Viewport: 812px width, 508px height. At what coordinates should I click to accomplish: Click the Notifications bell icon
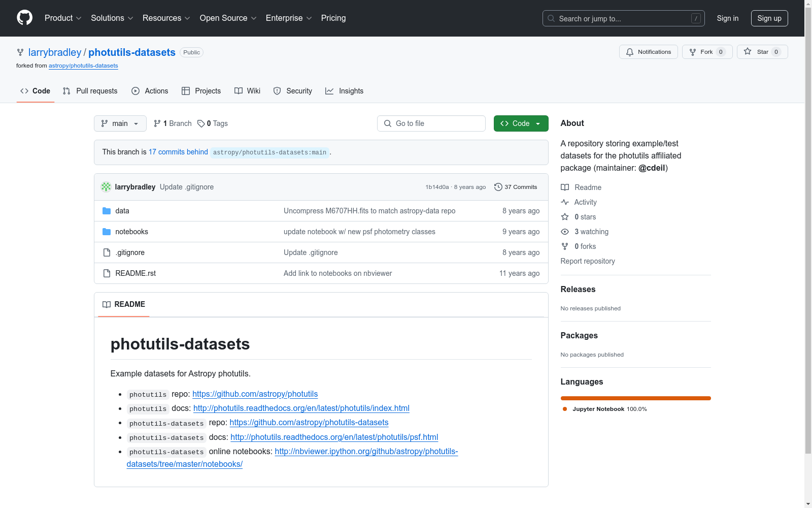(x=630, y=52)
